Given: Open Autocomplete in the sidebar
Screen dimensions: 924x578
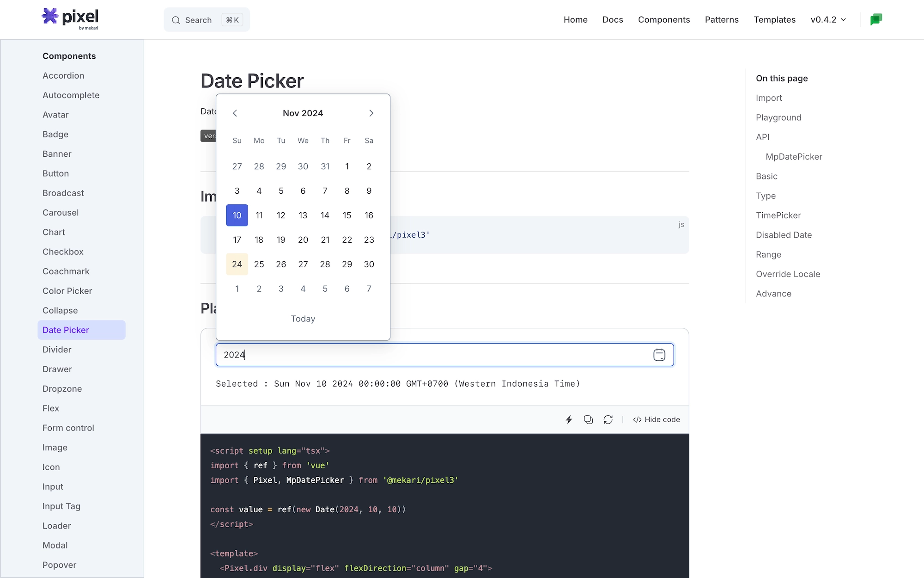Looking at the screenshot, I should [x=71, y=95].
